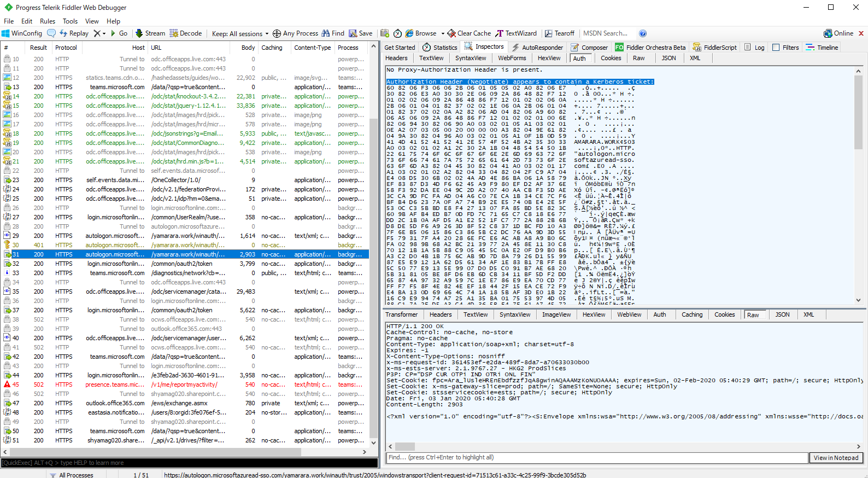Click the Go resume button
This screenshot has width=868, height=478.
click(119, 33)
